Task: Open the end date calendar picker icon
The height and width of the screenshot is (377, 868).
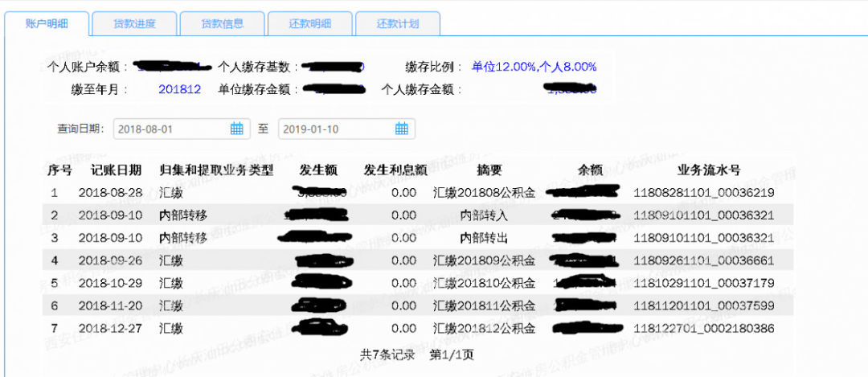Action: point(402,129)
